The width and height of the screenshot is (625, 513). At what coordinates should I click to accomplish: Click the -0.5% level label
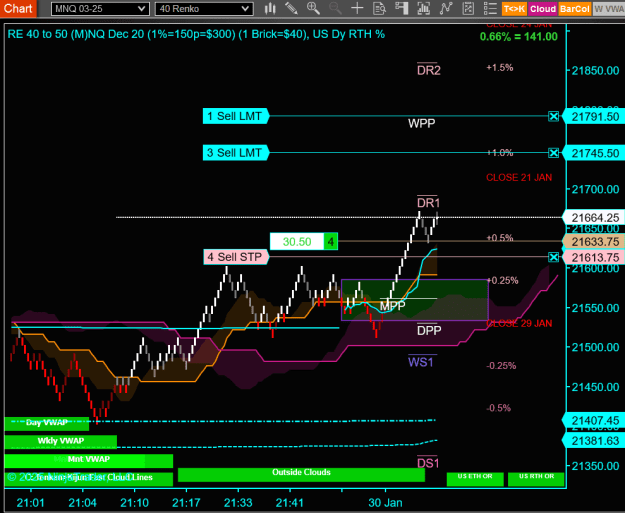pyautogui.click(x=498, y=408)
